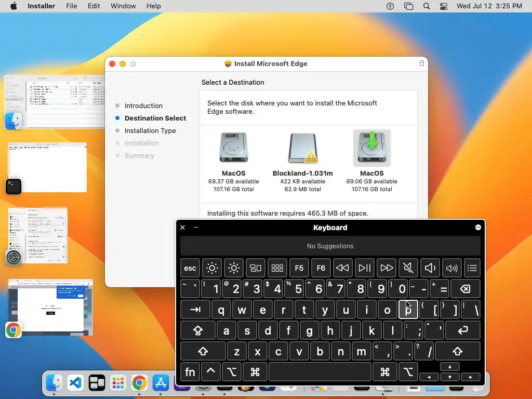
Task: Open Google Chrome from the Dock
Action: click(139, 383)
